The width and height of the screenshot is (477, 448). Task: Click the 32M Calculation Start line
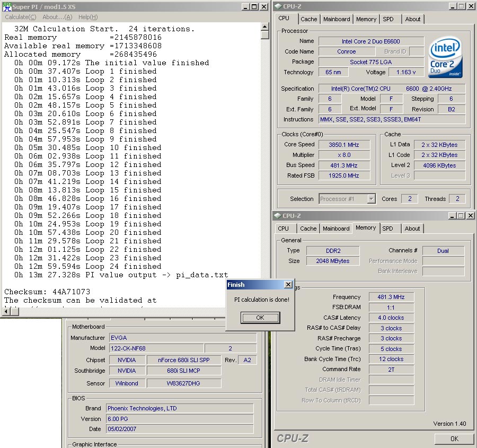(x=104, y=29)
